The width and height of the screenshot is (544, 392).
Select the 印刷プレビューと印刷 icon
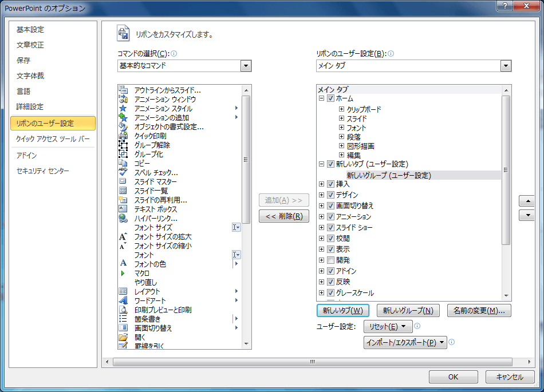tap(123, 310)
